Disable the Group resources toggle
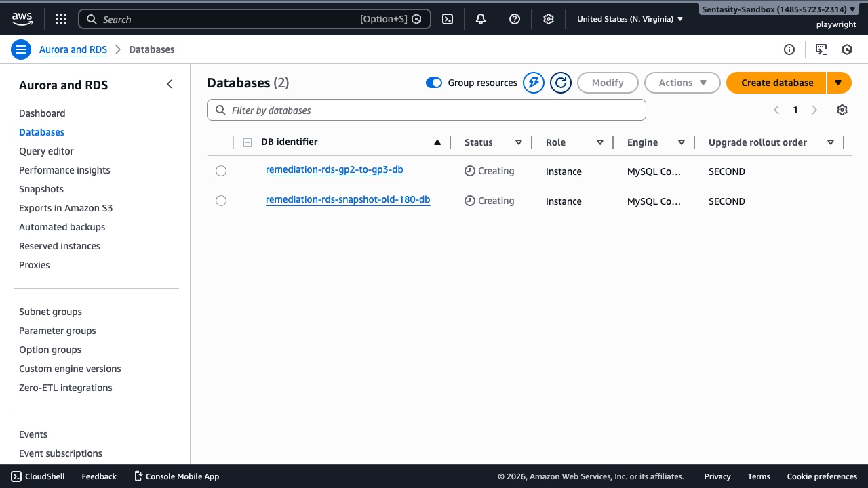The width and height of the screenshot is (868, 488). [433, 82]
